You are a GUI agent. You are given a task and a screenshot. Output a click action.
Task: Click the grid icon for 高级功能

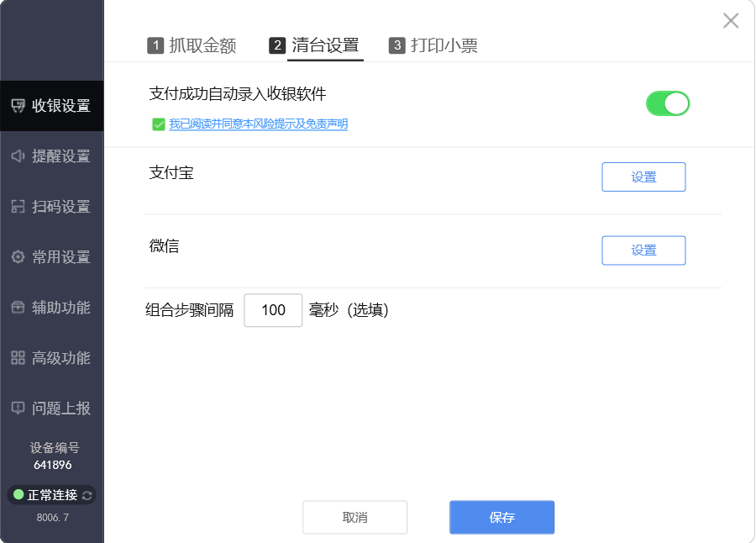click(18, 357)
